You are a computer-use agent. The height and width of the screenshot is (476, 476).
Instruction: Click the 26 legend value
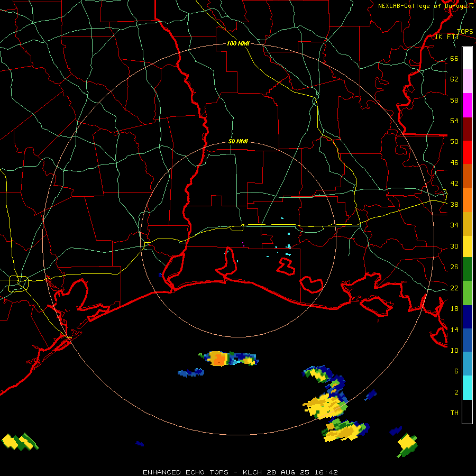coord(454,267)
